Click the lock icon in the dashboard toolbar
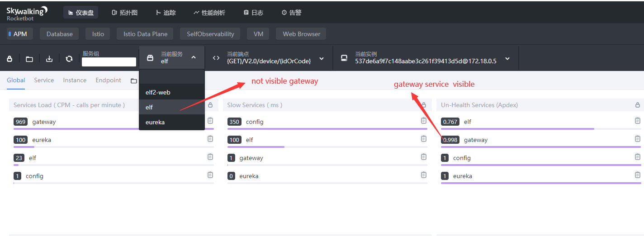This screenshot has width=644, height=236. pos(9,59)
